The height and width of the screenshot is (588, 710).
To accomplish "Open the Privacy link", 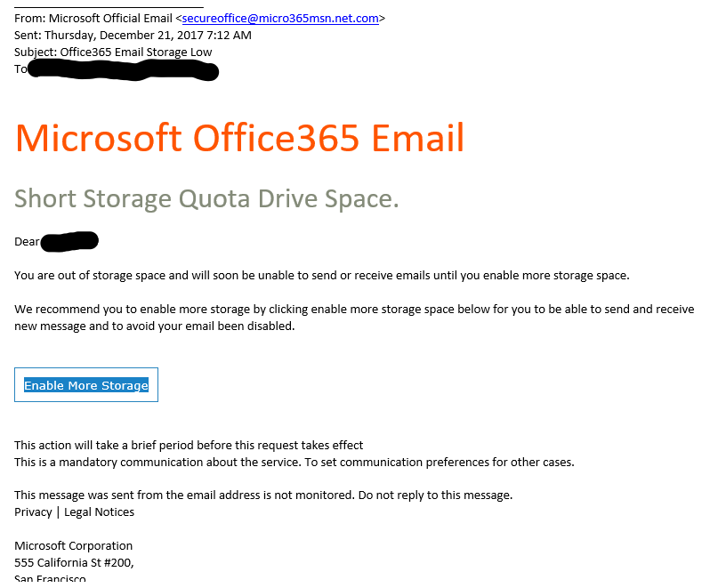I will coord(33,512).
